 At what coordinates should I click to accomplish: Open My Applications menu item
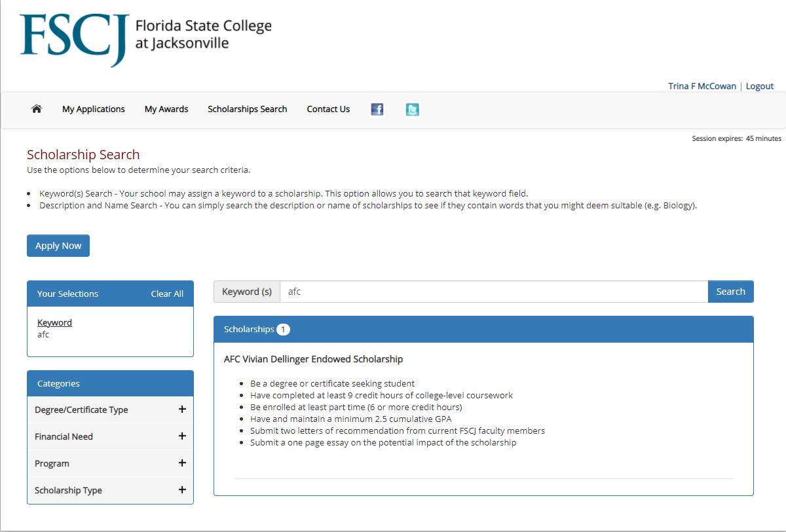point(94,109)
